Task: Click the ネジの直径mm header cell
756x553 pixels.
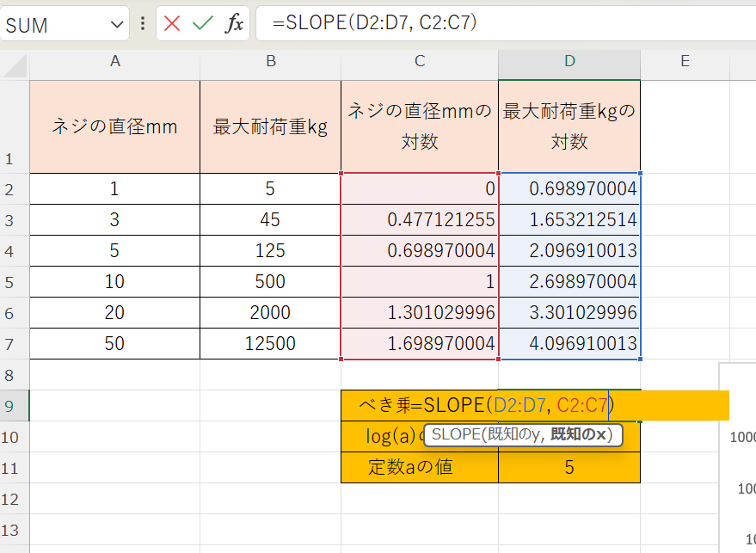Action: 114,127
